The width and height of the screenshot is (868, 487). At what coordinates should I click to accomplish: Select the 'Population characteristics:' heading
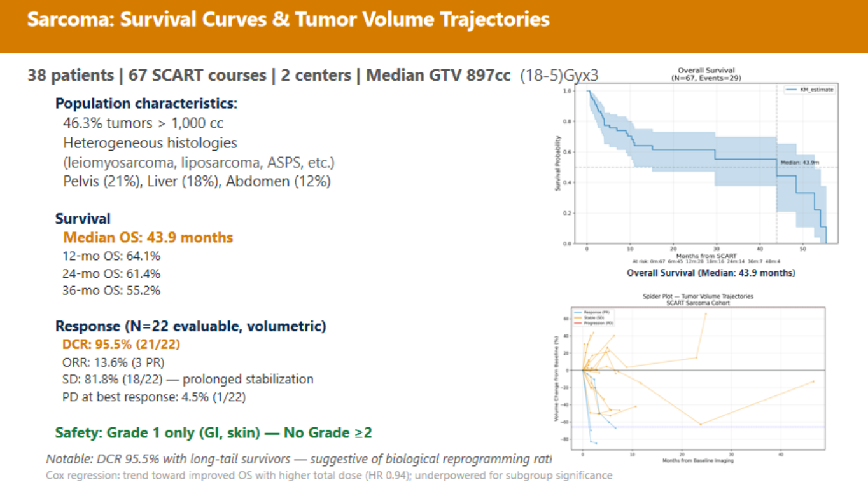click(x=146, y=104)
